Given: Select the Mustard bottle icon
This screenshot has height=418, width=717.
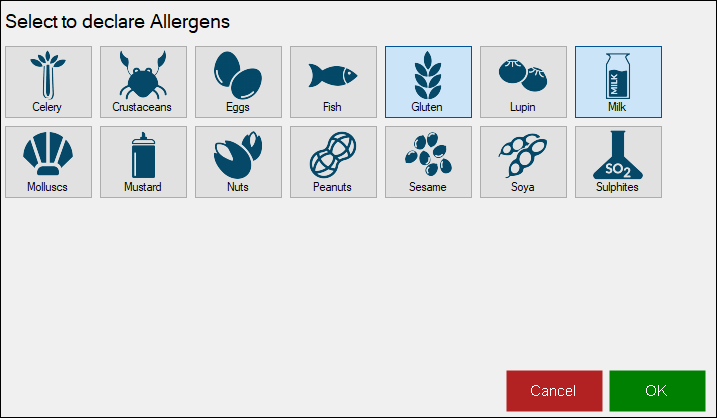Looking at the screenshot, I should pos(143,155).
